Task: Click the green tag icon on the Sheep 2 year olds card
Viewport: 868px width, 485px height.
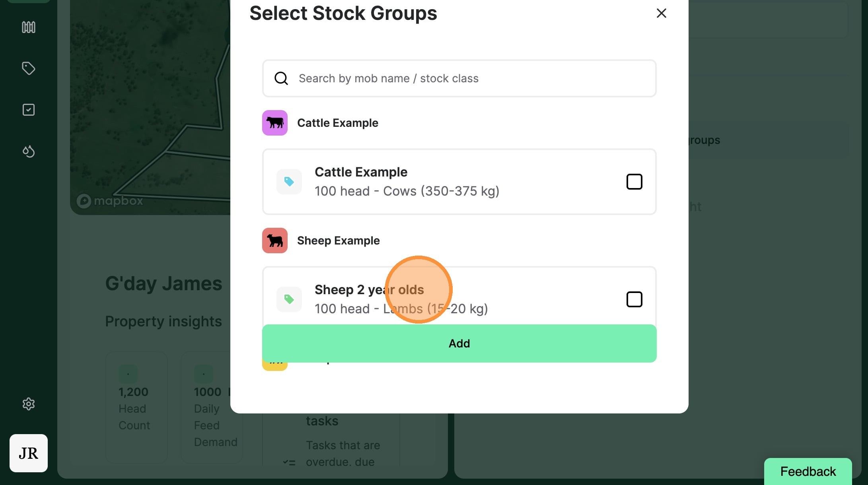Action: coord(289,299)
